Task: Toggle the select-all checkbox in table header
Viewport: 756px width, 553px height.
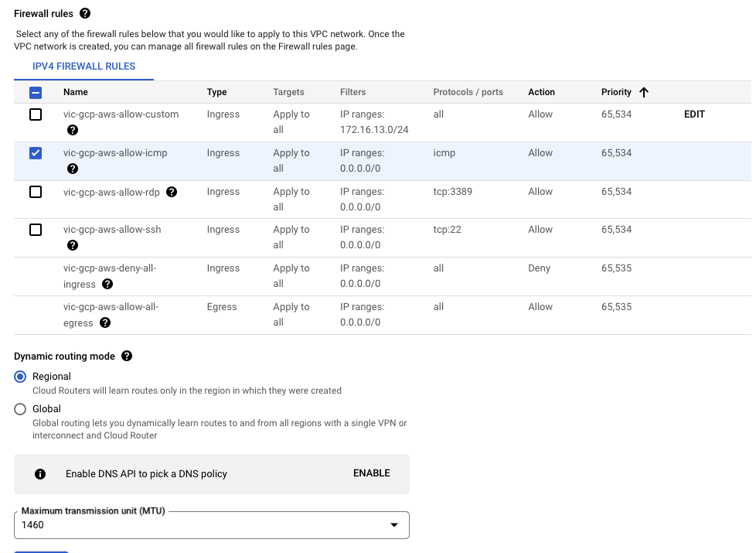Action: tap(36, 92)
